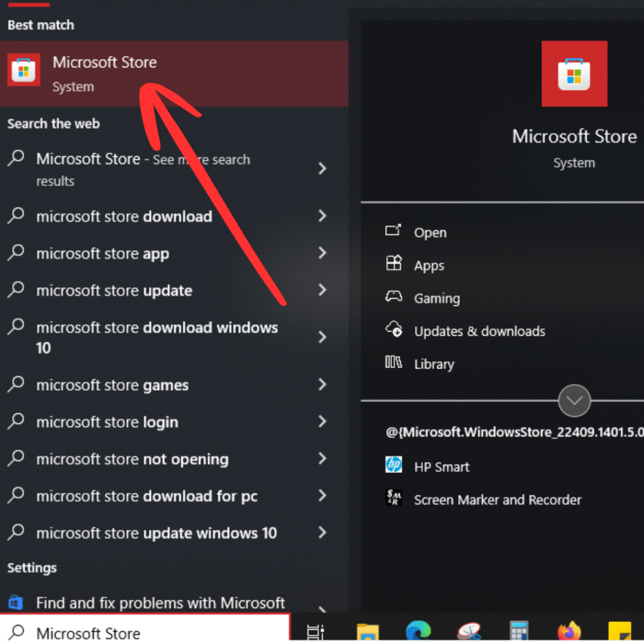Click the magnifier icon beside microsoft store download
Viewport: 644px width, 644px height.
(16, 216)
